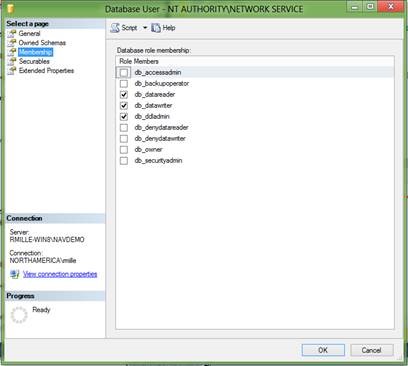Click the General page icon
Screen dimensions: 408x366
(x=12, y=33)
